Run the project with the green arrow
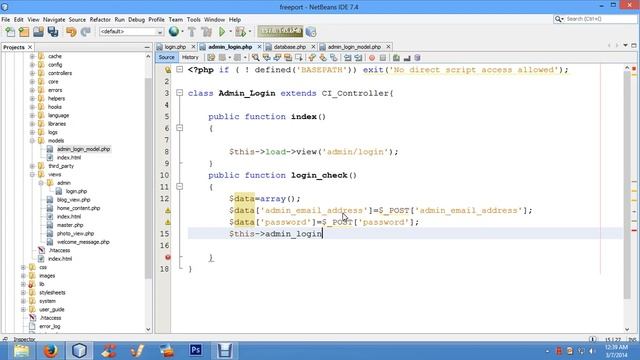640x360 pixels. [x=222, y=32]
